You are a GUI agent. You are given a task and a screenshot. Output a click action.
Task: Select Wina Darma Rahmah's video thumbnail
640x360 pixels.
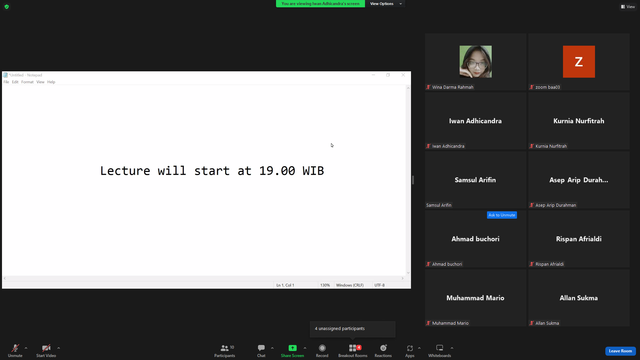[x=476, y=62]
